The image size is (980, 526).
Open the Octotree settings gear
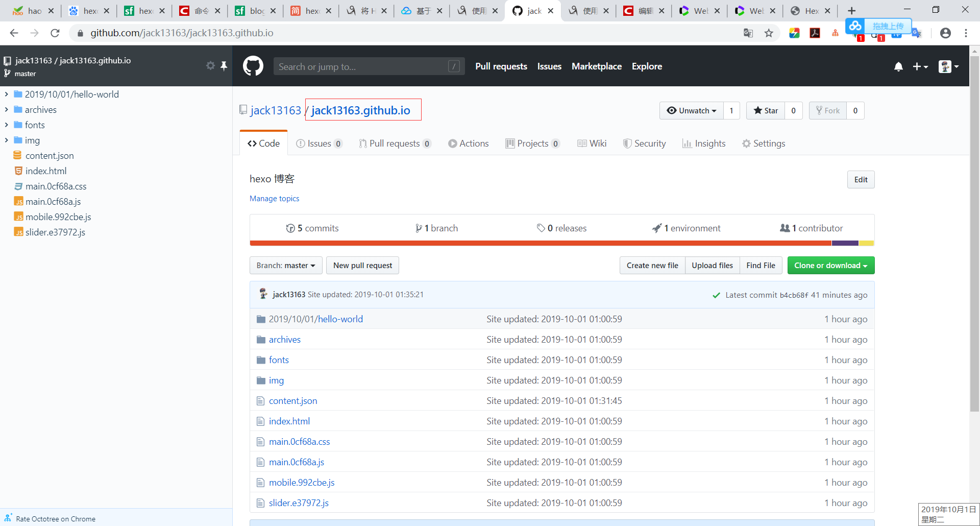coord(210,65)
